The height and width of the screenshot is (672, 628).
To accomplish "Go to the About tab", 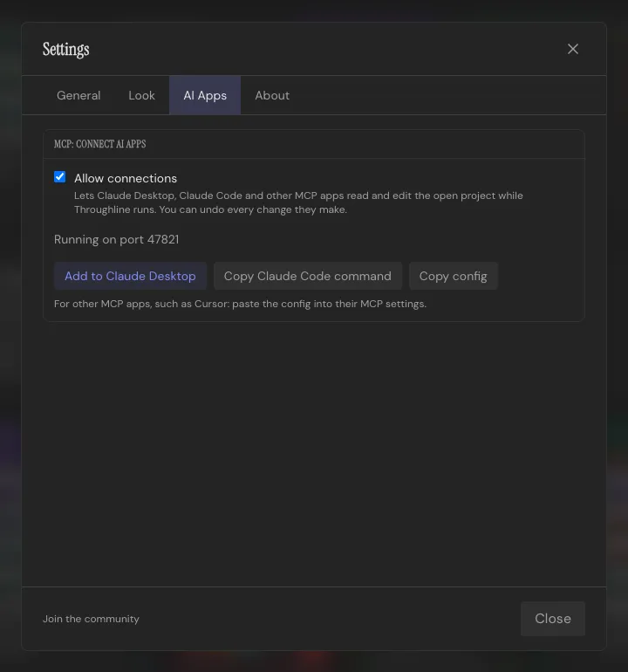I will pos(272,95).
